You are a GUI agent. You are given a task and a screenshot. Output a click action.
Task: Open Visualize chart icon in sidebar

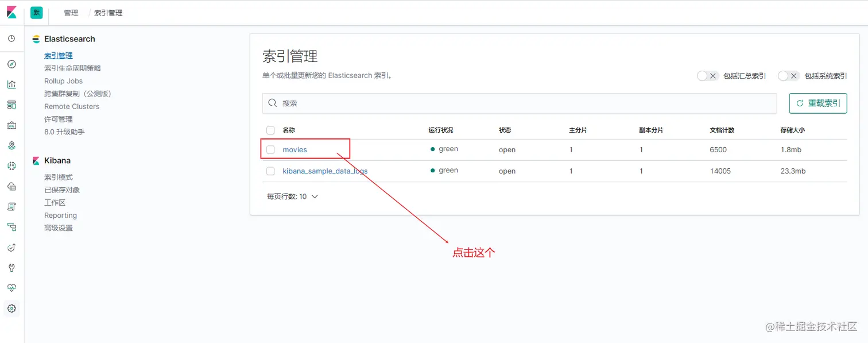(11, 84)
